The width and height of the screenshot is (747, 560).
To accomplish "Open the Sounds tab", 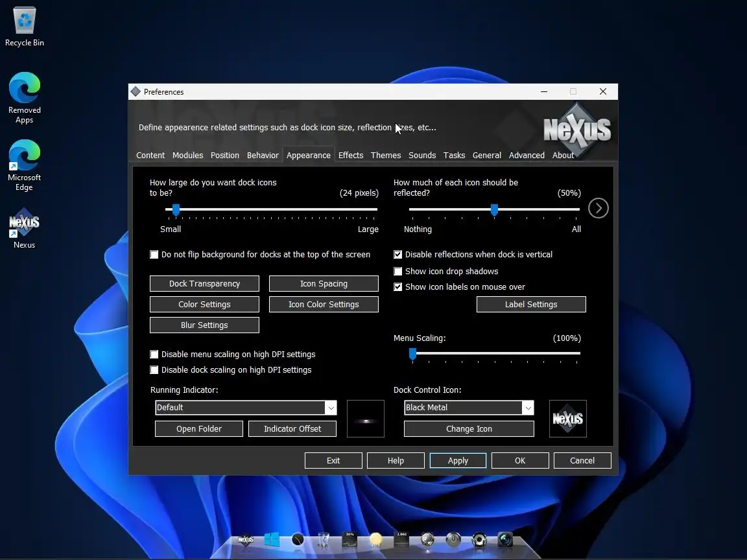I will pyautogui.click(x=422, y=156).
